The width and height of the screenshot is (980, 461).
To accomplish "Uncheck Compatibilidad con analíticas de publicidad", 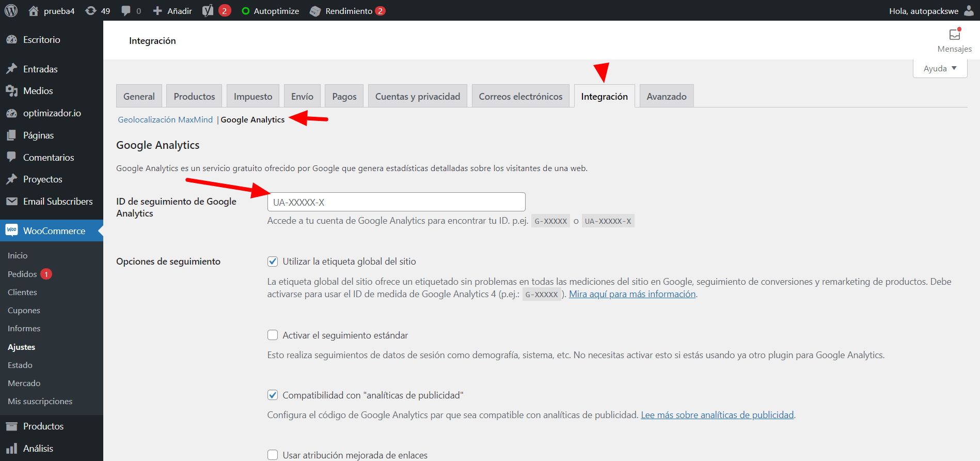I will [x=273, y=395].
